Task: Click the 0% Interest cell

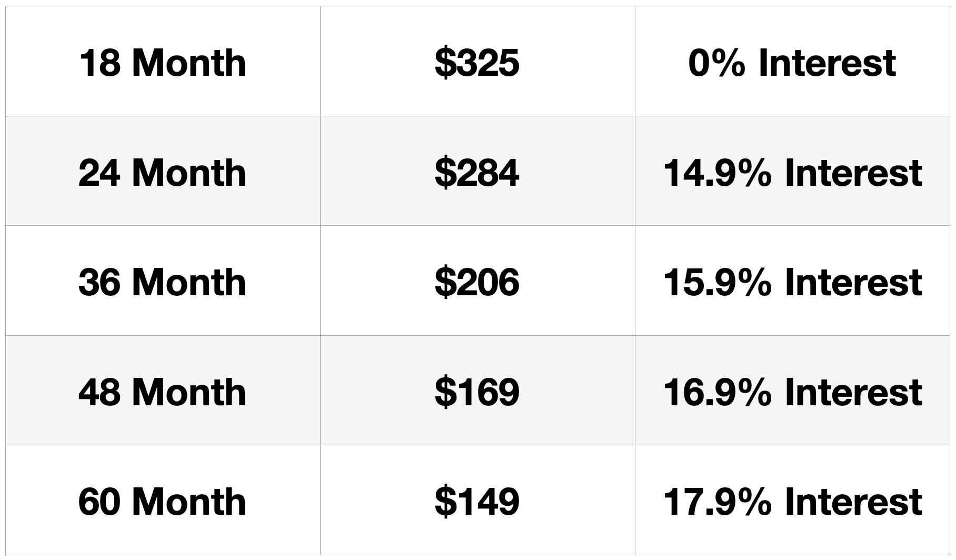Action: (792, 63)
